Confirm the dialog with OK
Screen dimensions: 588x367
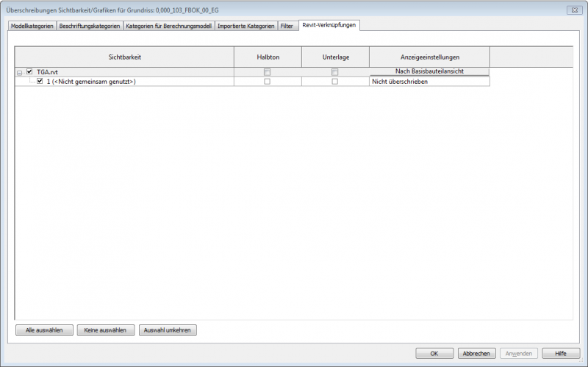434,353
